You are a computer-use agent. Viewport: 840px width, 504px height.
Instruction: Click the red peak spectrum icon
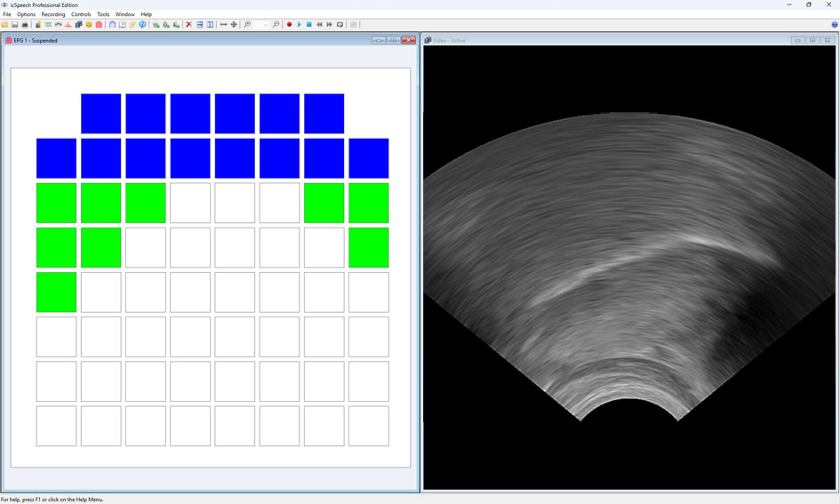(x=68, y=25)
